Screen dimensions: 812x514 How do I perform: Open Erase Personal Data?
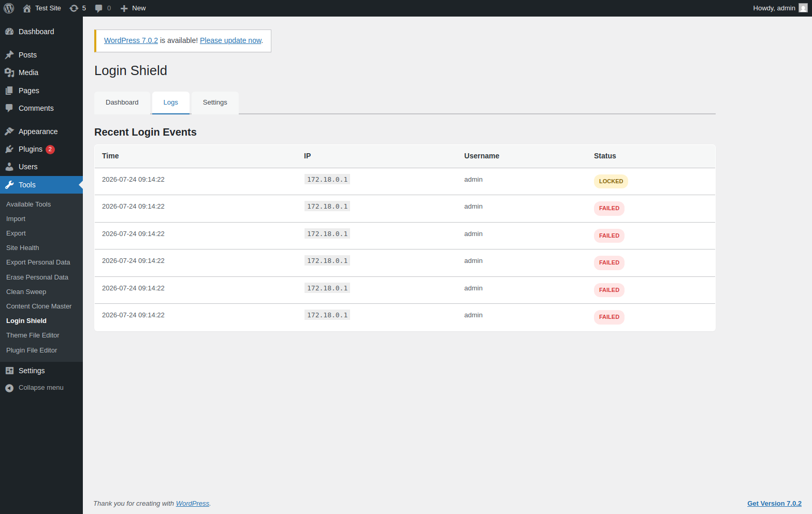tap(37, 277)
